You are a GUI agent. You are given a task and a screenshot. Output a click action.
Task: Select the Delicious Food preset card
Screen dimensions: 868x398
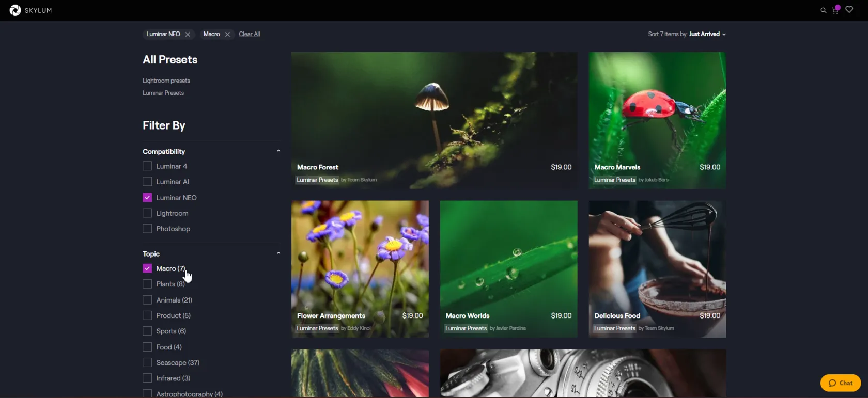click(x=657, y=263)
